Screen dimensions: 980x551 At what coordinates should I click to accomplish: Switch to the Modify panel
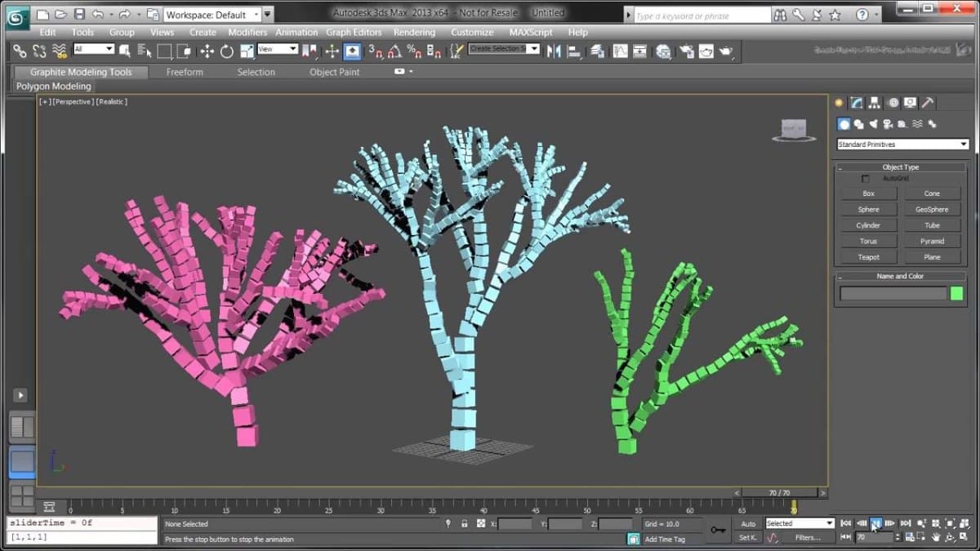[857, 103]
